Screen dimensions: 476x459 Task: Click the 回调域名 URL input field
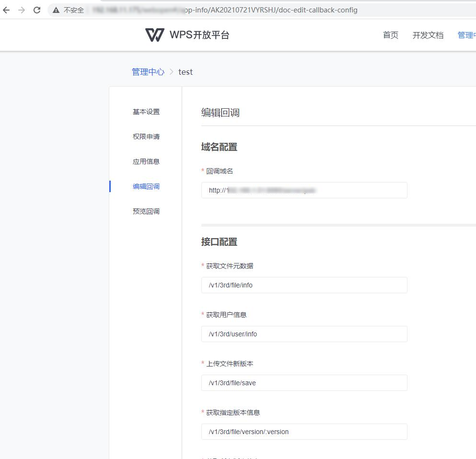[304, 190]
